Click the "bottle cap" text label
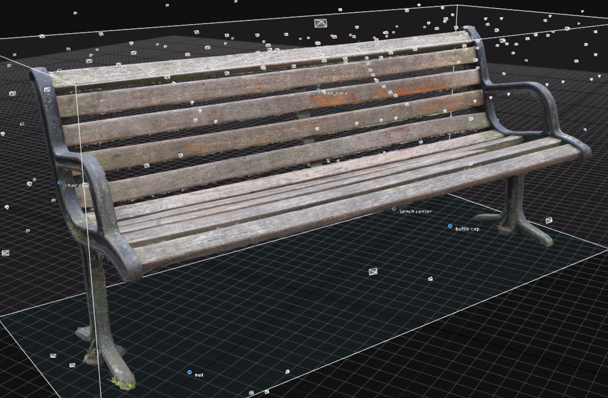This screenshot has width=608, height=398. tap(467, 229)
